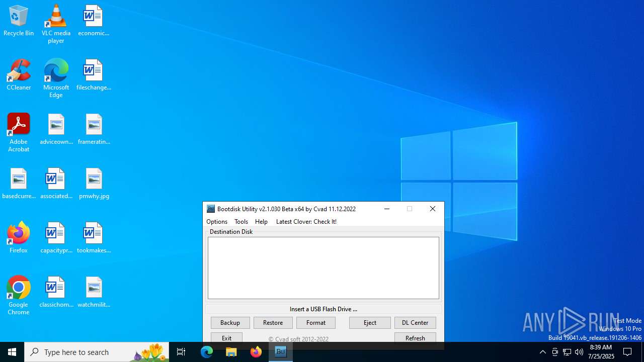
Task: Select the basedcurre... image file
Action: coord(19,184)
